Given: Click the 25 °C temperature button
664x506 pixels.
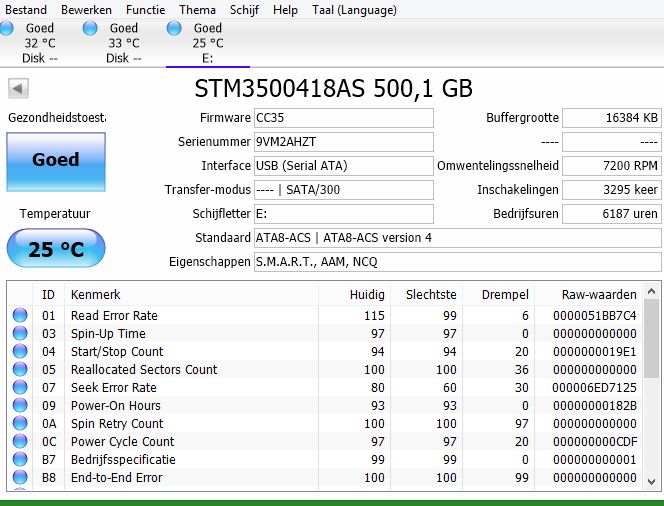Looking at the screenshot, I should [x=56, y=249].
